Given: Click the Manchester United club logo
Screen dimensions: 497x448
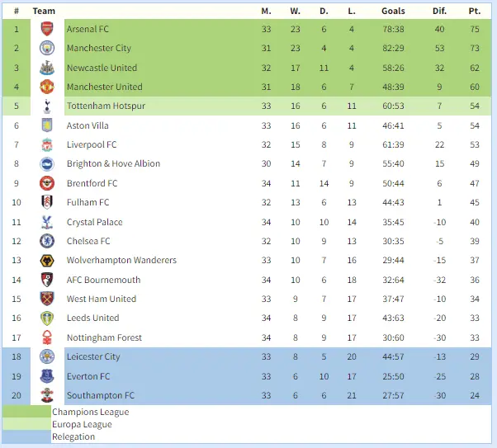Looking at the screenshot, I should pyautogui.click(x=46, y=87).
